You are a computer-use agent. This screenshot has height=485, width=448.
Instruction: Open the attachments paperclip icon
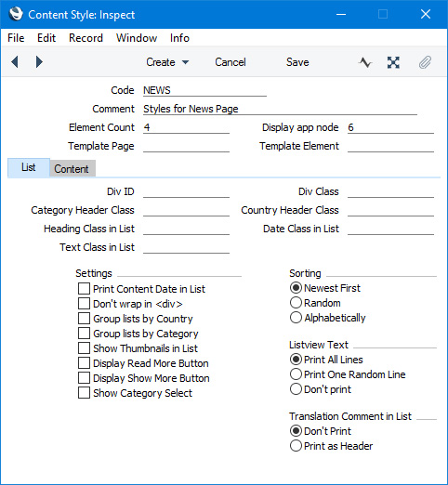[x=425, y=62]
